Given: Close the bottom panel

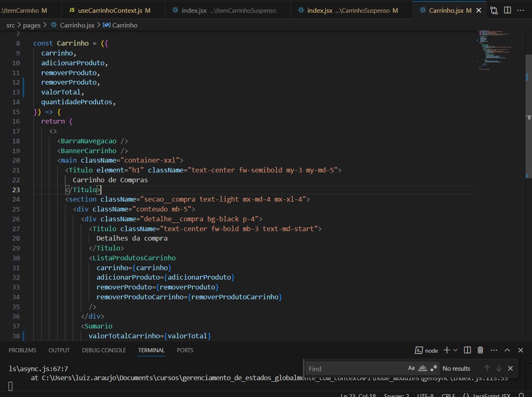Looking at the screenshot, I should click(520, 350).
